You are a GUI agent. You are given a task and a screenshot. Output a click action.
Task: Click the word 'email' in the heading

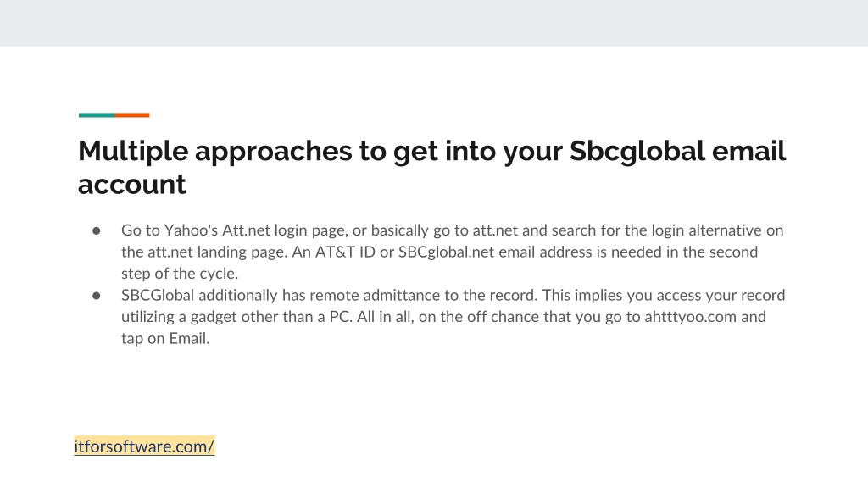pyautogui.click(x=748, y=151)
